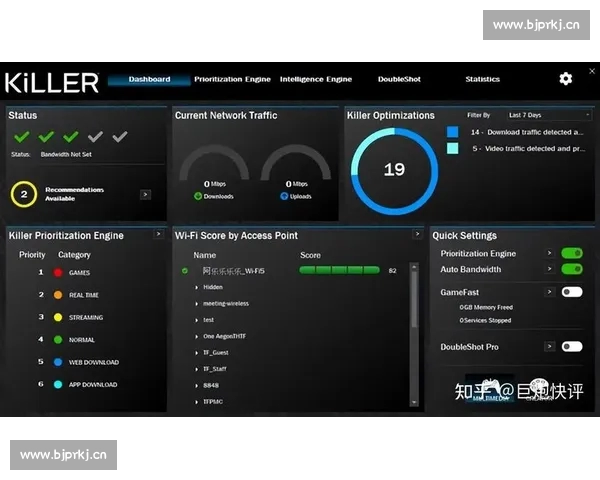Expand the meeting-wireless access point

pyautogui.click(x=196, y=303)
